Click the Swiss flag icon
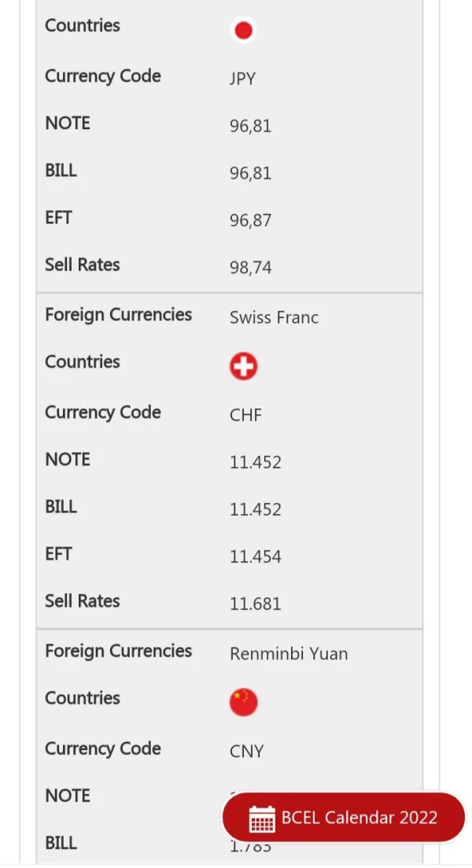 tap(243, 367)
